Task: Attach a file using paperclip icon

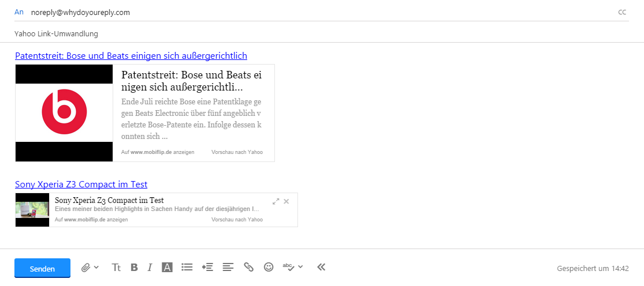Action: pyautogui.click(x=85, y=268)
